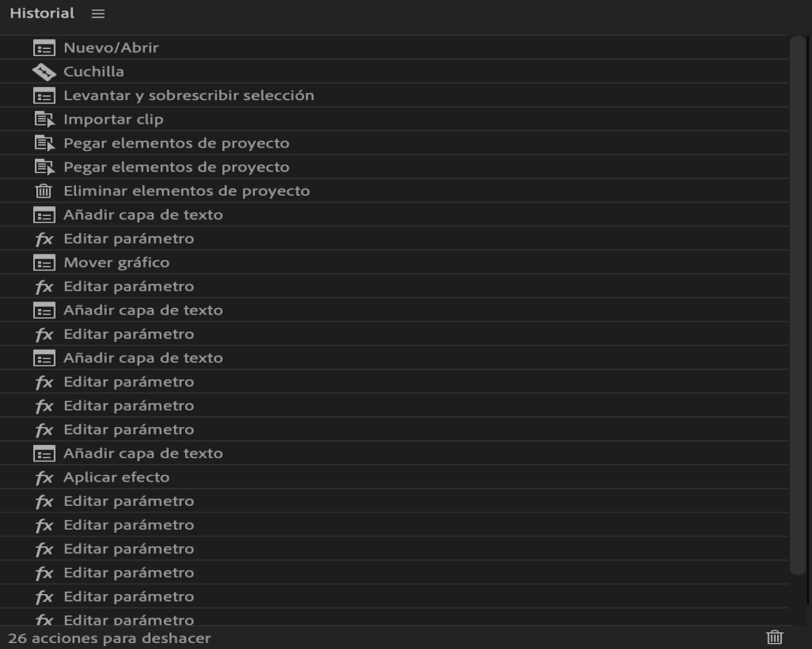Click the fx icon beside Aplicar efecto
The height and width of the screenshot is (649, 812).
tap(45, 477)
